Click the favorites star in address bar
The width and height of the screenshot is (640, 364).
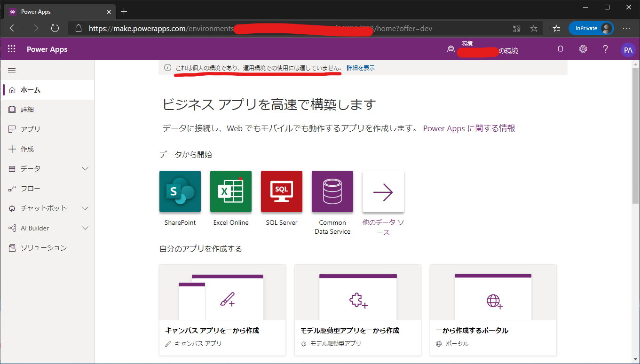coord(534,28)
